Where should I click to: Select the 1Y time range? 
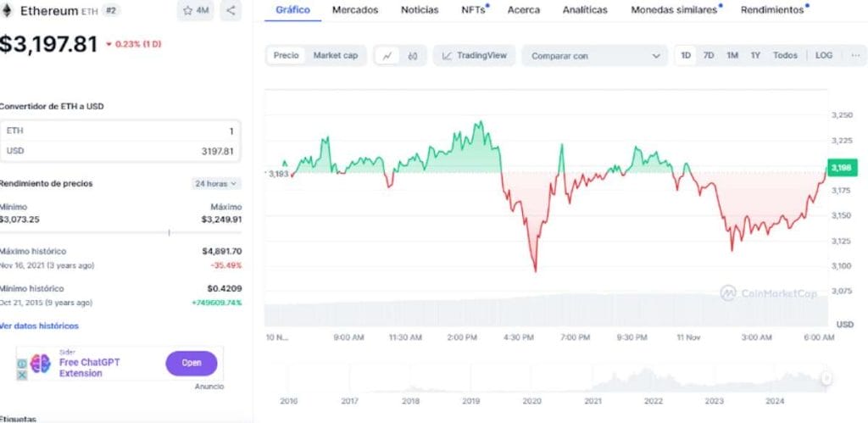coord(755,55)
